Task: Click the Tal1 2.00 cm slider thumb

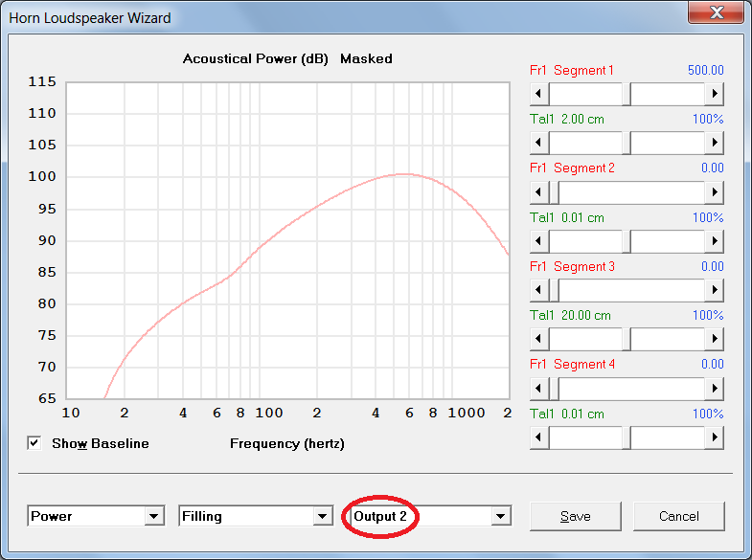Action: pos(627,143)
